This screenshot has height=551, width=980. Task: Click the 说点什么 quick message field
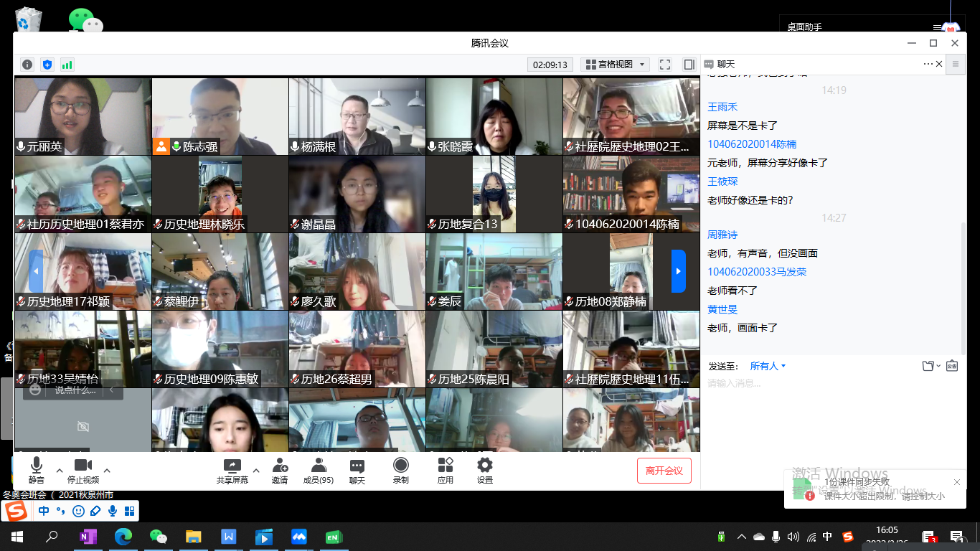pyautogui.click(x=75, y=390)
